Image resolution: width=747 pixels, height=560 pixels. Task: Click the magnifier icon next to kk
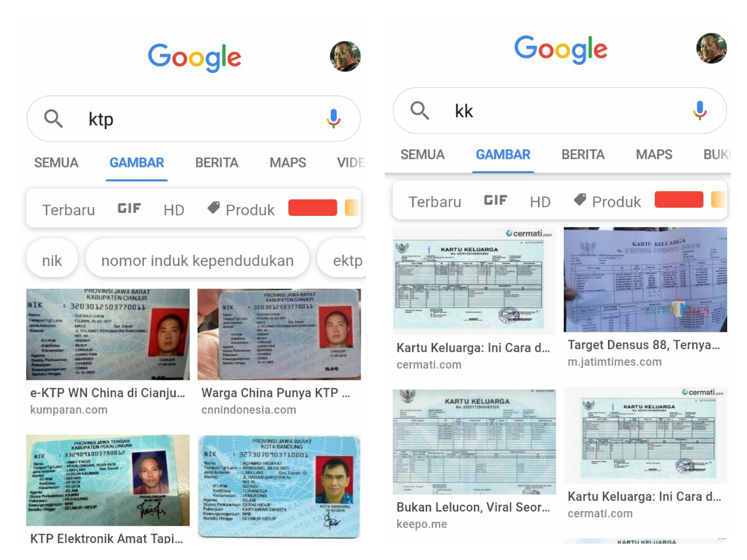click(420, 110)
